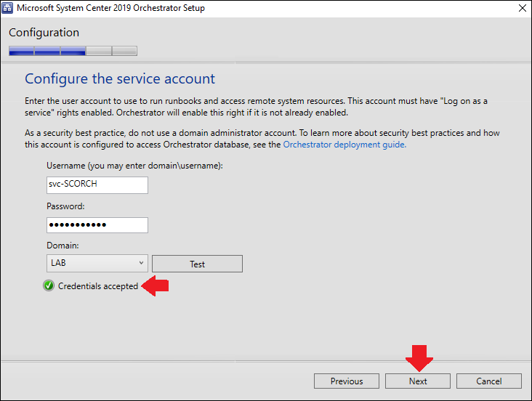Viewport: 532px width, 401px height.
Task: Click the Orchestrator Setup app icon in title bar
Action: click(x=7, y=8)
